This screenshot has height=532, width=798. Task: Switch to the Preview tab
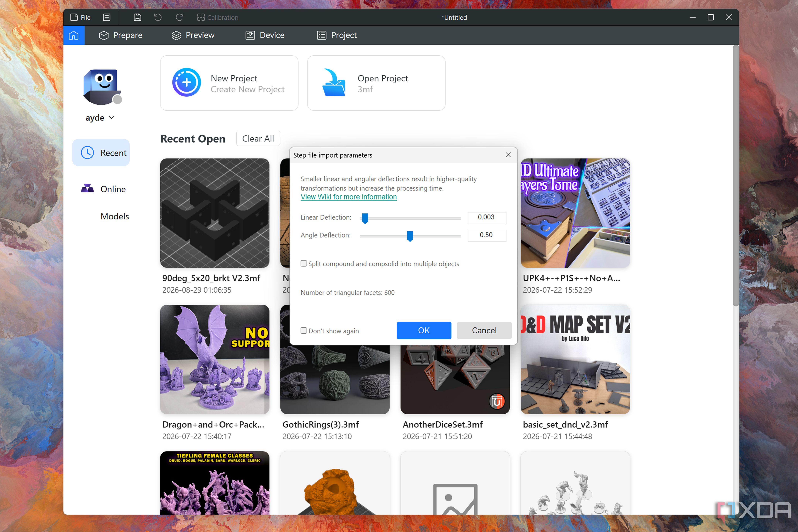[x=193, y=35]
